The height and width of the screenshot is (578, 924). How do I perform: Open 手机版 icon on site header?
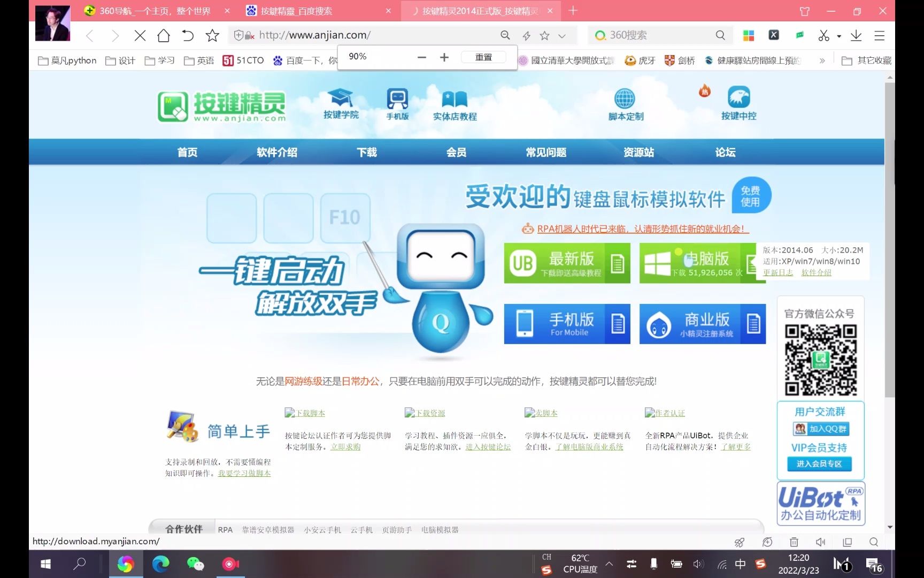[397, 104]
